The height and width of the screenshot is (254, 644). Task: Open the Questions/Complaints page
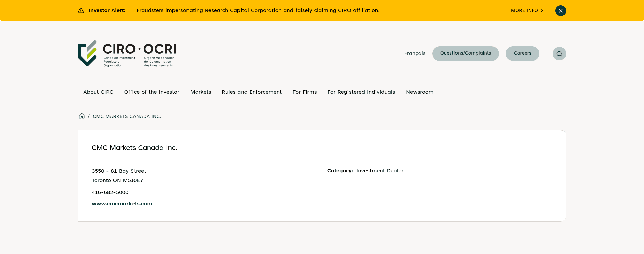click(466, 54)
